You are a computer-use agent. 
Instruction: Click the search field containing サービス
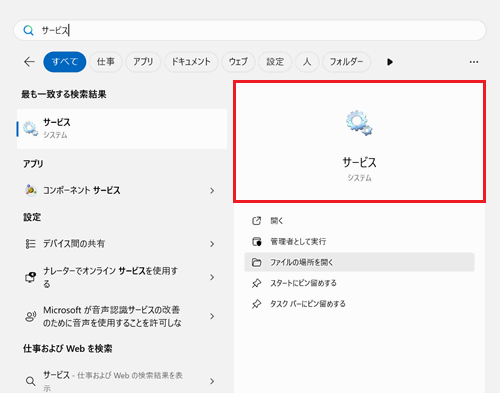pos(250,30)
